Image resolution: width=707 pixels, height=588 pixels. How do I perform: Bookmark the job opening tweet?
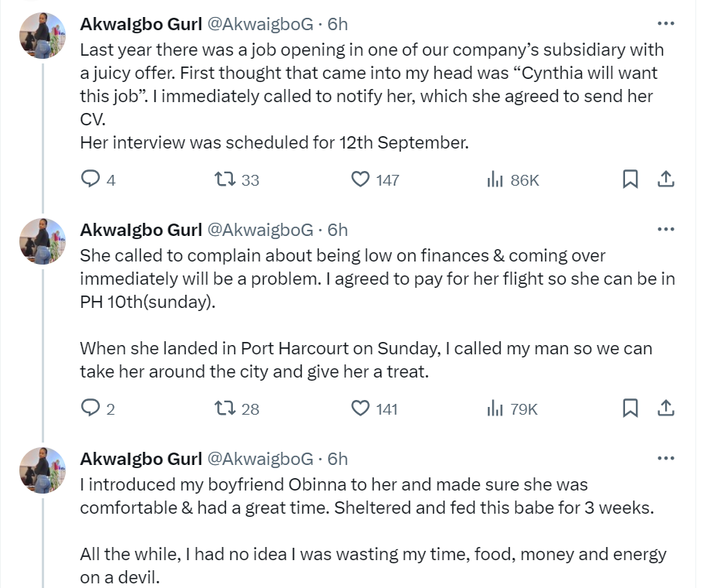(x=630, y=179)
